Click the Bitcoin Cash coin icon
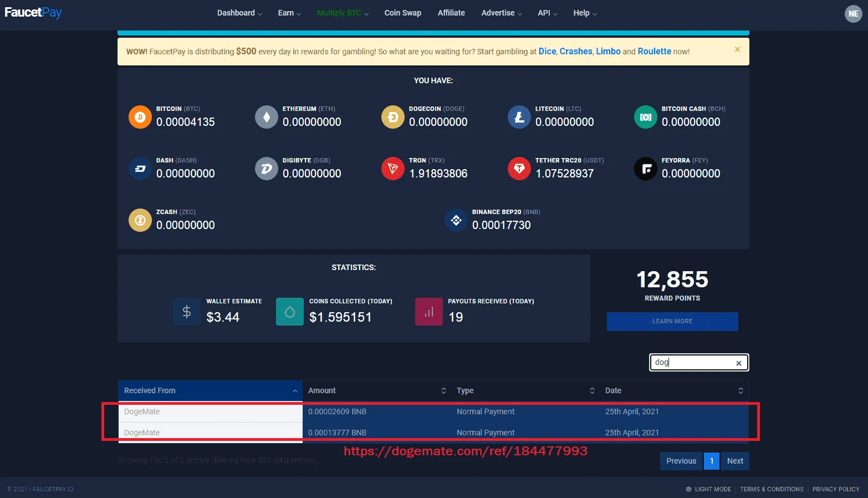This screenshot has height=498, width=868. pyautogui.click(x=646, y=117)
